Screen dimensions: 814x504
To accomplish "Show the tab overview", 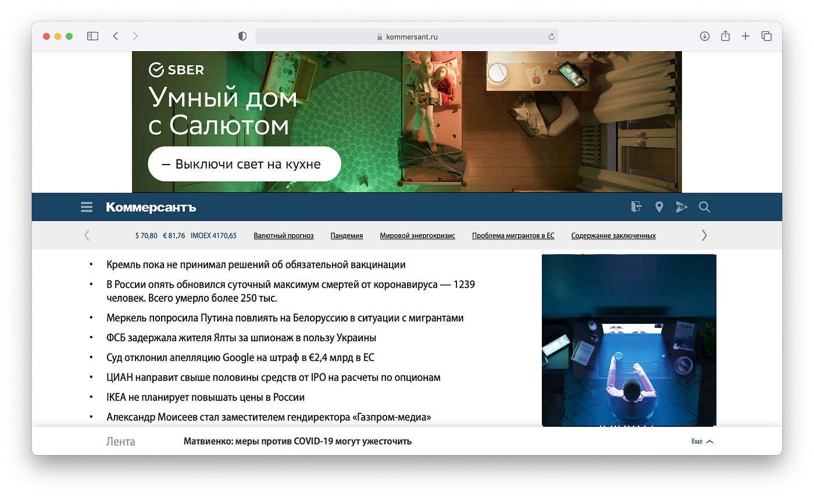I will coord(766,36).
